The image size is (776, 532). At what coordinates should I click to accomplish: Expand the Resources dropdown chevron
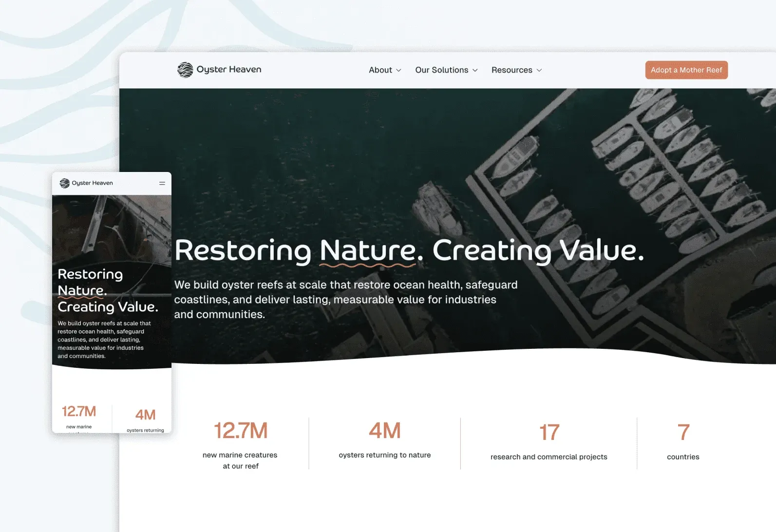pyautogui.click(x=539, y=70)
